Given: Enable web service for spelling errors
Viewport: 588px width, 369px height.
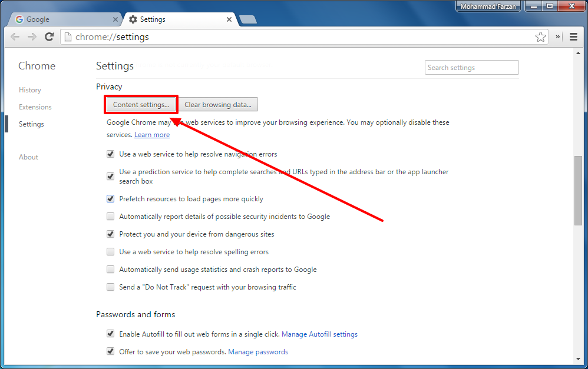Looking at the screenshot, I should point(110,252).
